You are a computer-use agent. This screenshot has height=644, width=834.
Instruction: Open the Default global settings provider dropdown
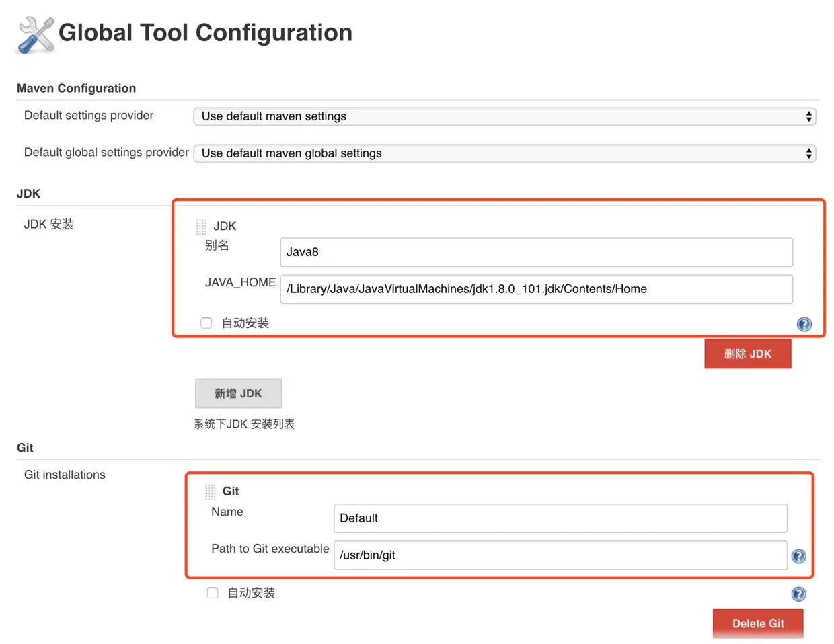[x=504, y=153]
